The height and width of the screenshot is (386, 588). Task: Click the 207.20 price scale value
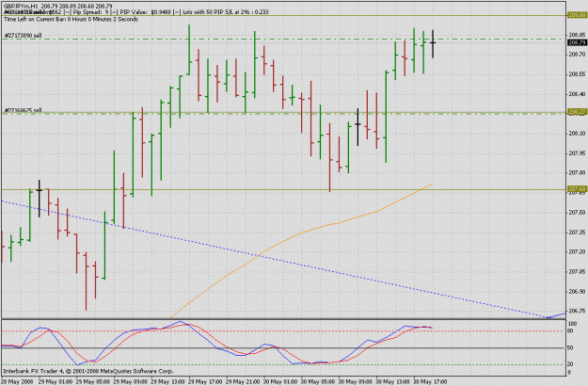[x=577, y=251]
